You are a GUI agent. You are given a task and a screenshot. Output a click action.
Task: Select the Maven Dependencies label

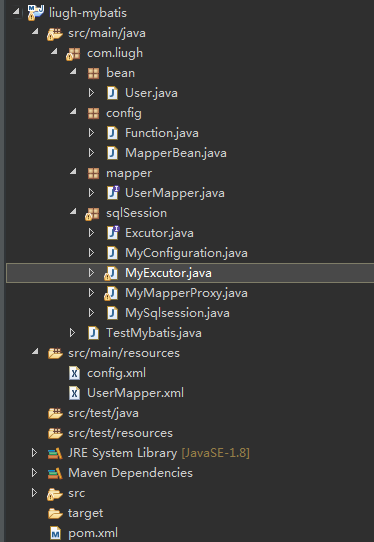point(130,473)
